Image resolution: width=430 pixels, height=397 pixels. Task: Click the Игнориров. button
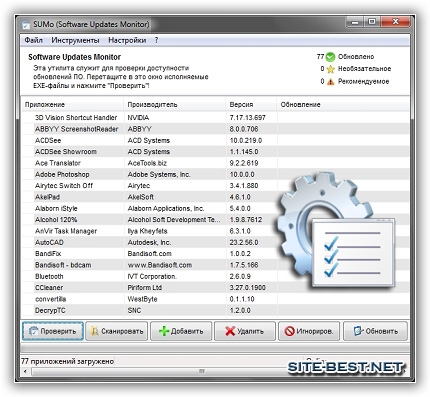click(309, 331)
